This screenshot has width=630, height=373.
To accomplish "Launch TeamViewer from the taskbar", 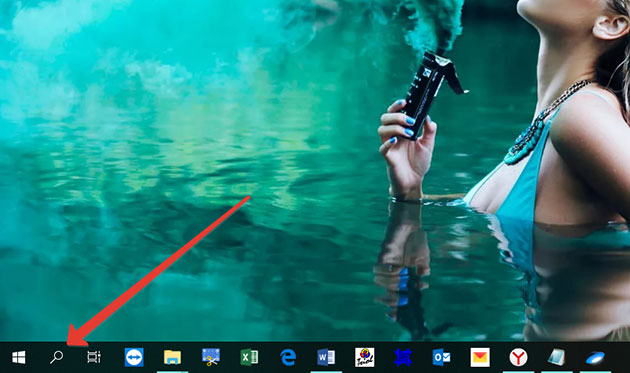I will [x=134, y=357].
